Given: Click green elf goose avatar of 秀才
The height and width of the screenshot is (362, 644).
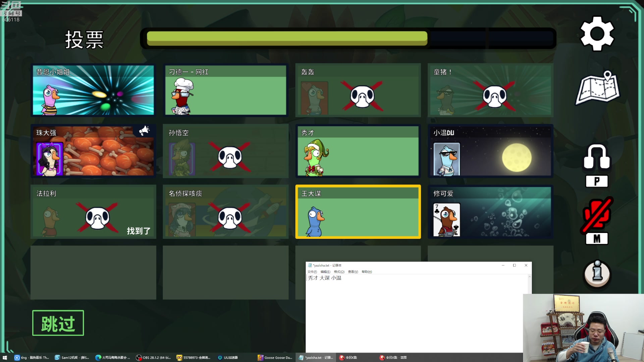Looking at the screenshot, I should point(316,158).
